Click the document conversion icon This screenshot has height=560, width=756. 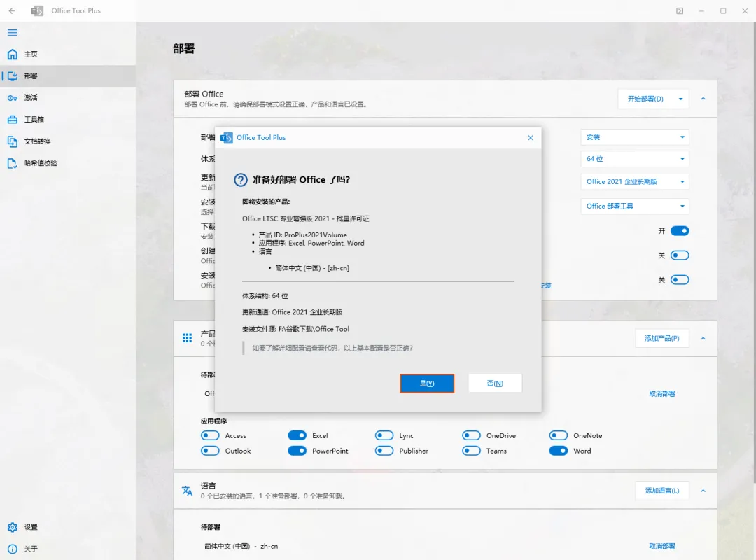[13, 141]
